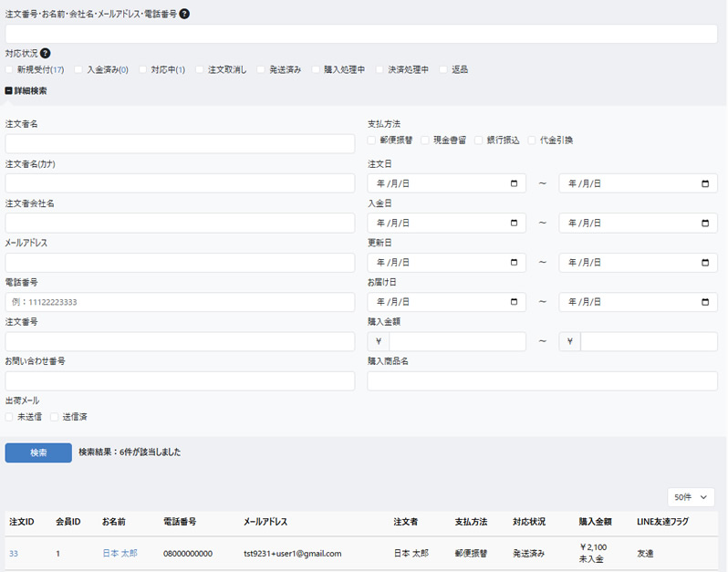Collapse the 詳細検索 section

click(26, 90)
